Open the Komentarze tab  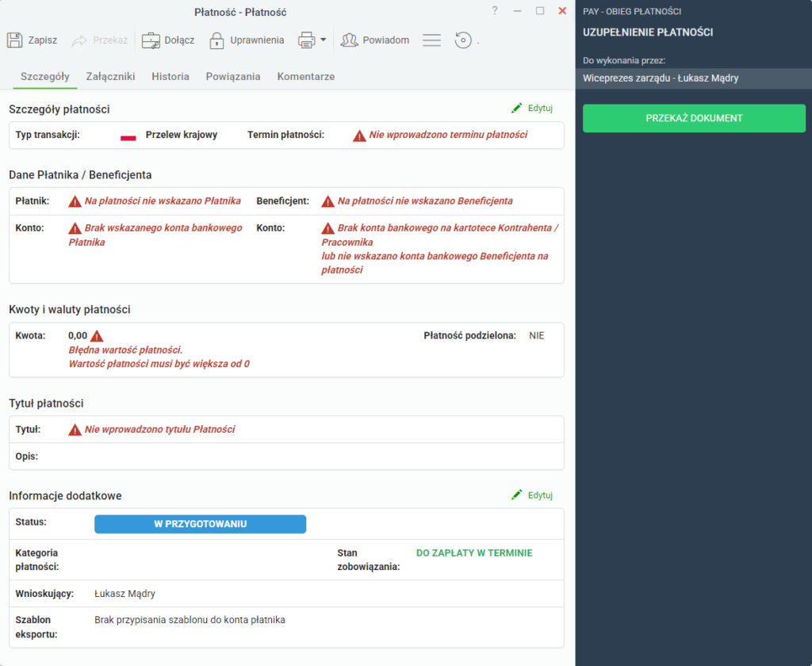(306, 77)
